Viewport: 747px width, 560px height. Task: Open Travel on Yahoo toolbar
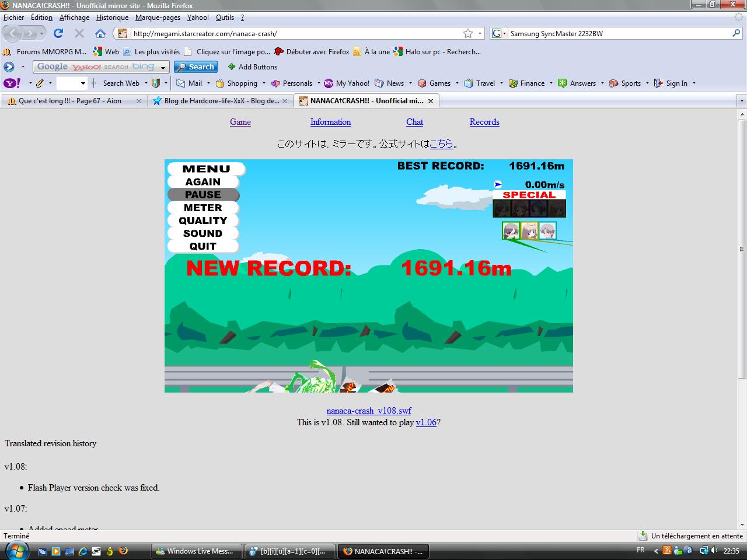click(480, 83)
